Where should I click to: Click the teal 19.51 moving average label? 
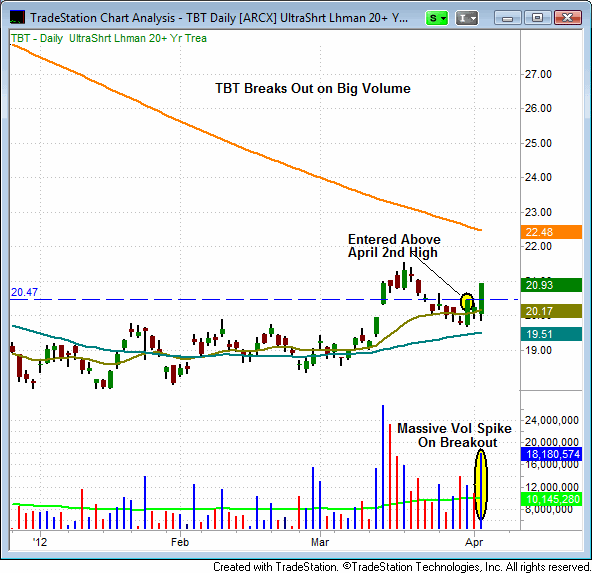tap(551, 334)
